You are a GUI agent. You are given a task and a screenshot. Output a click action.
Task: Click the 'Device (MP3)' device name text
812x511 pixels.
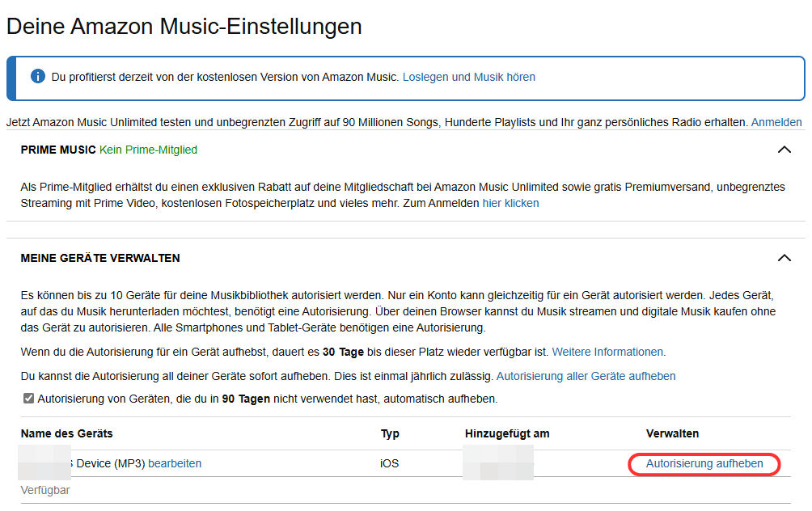[x=110, y=463]
